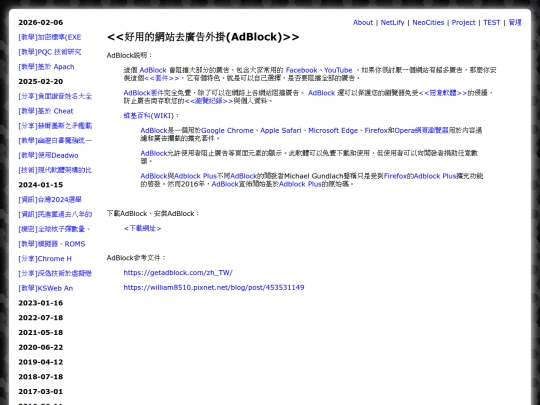Open the NetLify navigation link

point(392,22)
